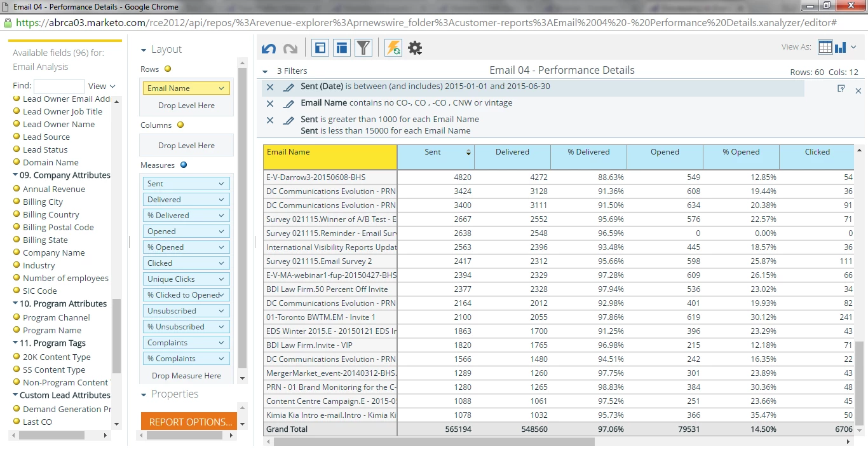
Task: Undo the last report change
Action: 269,48
